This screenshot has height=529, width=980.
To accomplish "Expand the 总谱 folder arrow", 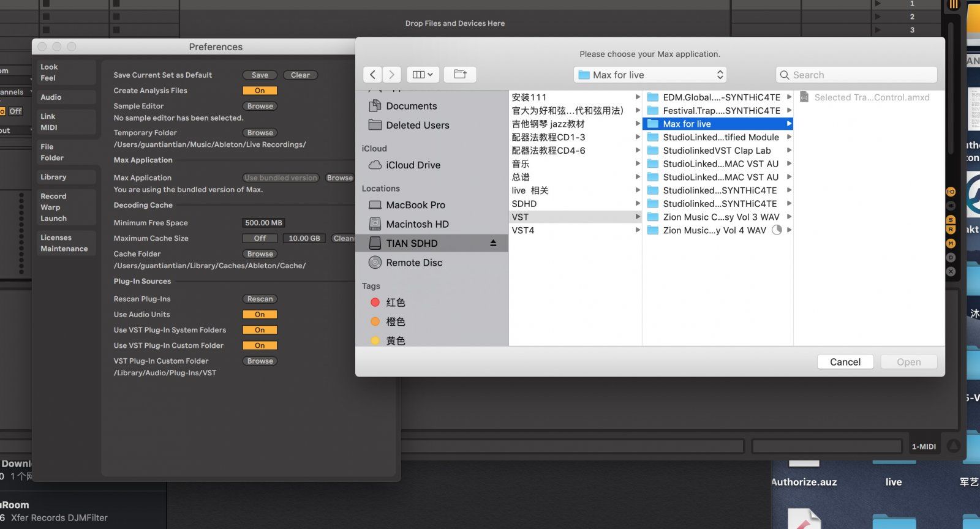I will point(638,177).
